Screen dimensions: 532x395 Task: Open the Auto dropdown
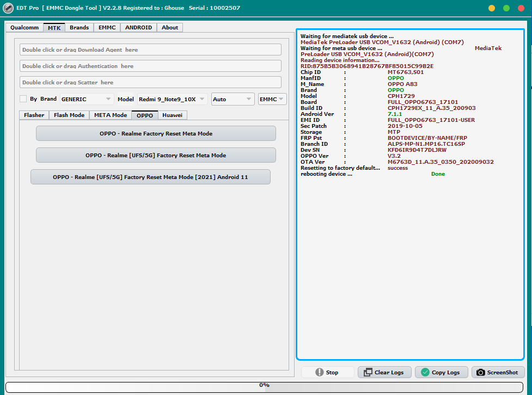[x=233, y=99]
